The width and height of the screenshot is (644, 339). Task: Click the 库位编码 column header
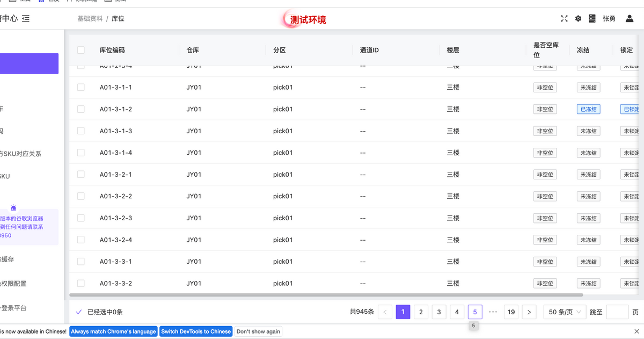(112, 50)
